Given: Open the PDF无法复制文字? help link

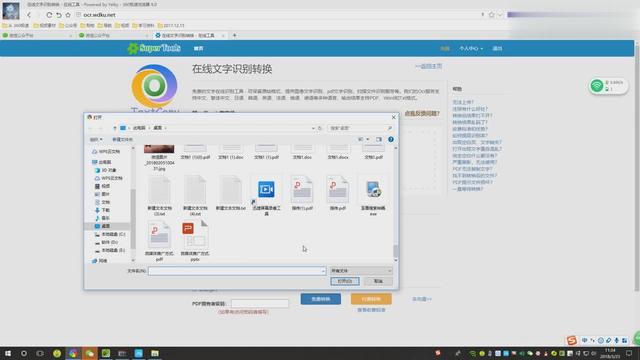Looking at the screenshot, I should [x=472, y=169].
